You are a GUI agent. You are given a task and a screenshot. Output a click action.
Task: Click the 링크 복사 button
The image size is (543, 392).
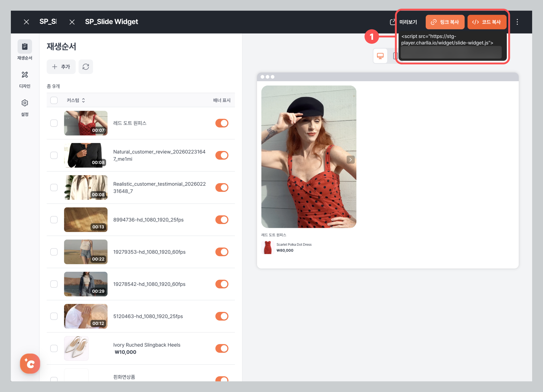point(445,22)
